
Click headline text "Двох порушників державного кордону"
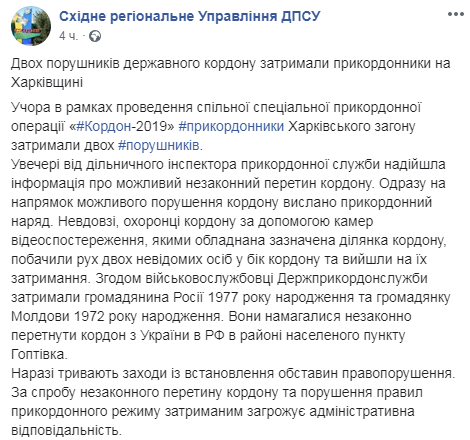tap(133, 64)
